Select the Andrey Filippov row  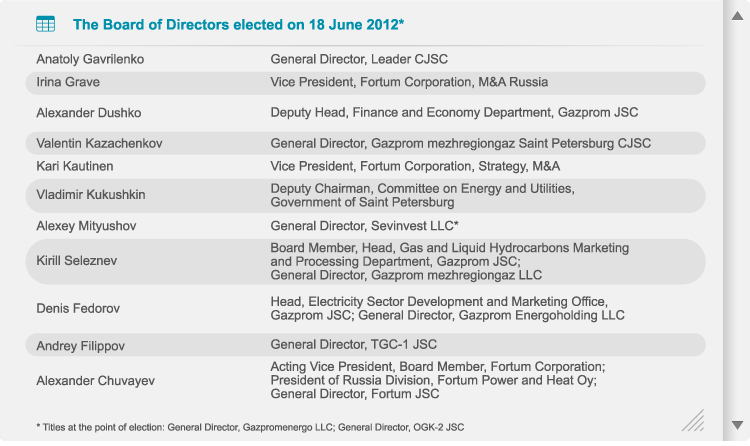click(365, 345)
